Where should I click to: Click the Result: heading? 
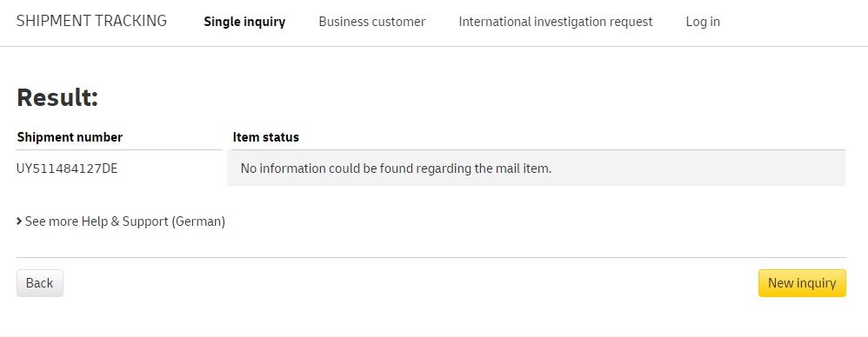(57, 98)
